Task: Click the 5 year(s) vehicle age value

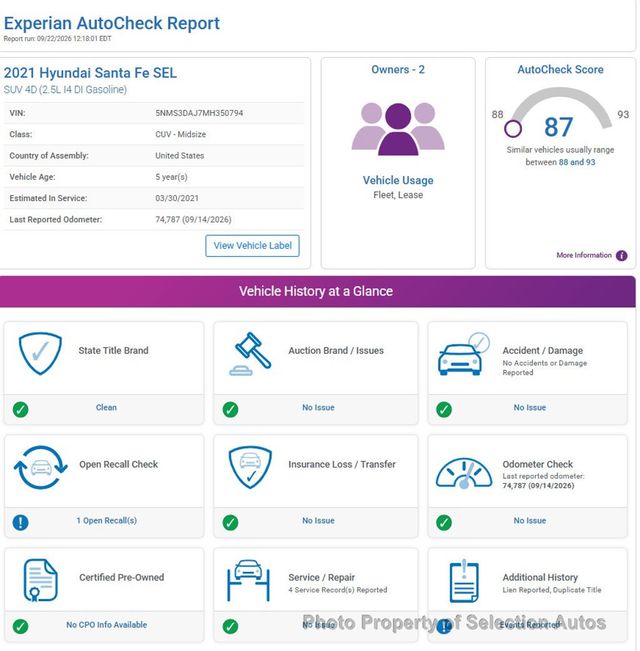Action: tap(171, 177)
